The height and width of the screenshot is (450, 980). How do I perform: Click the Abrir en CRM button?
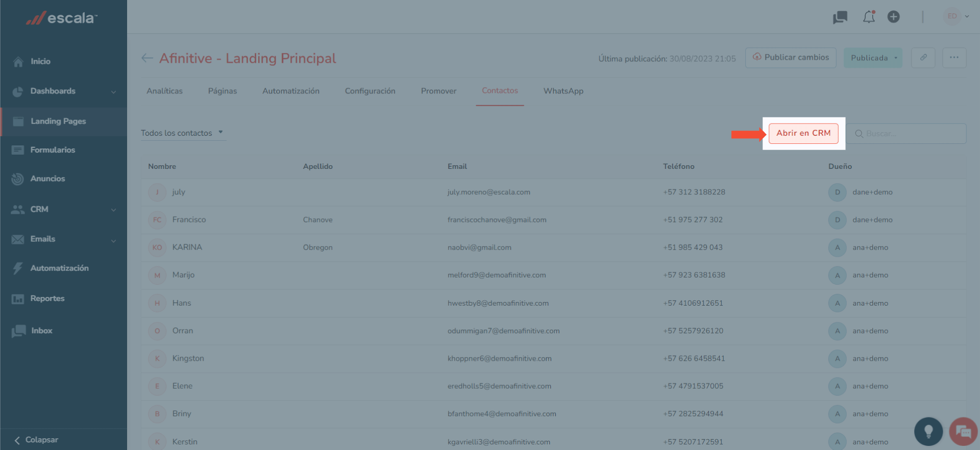coord(803,133)
